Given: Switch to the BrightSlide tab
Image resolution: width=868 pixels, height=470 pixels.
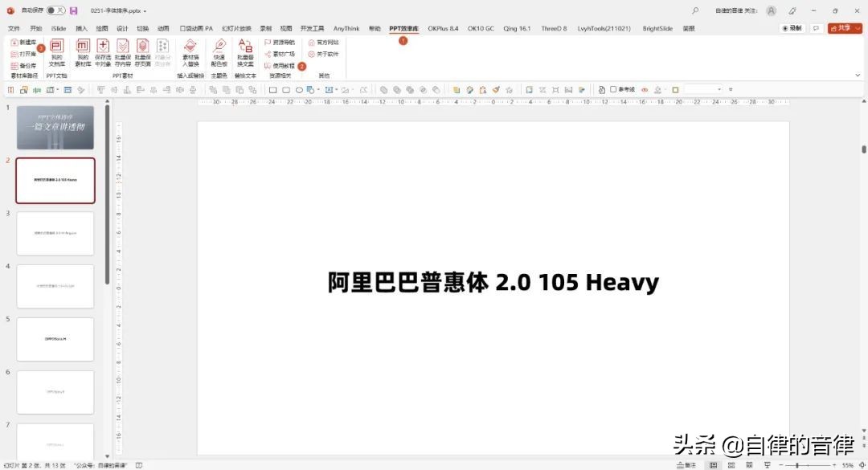Looking at the screenshot, I should [x=657, y=28].
